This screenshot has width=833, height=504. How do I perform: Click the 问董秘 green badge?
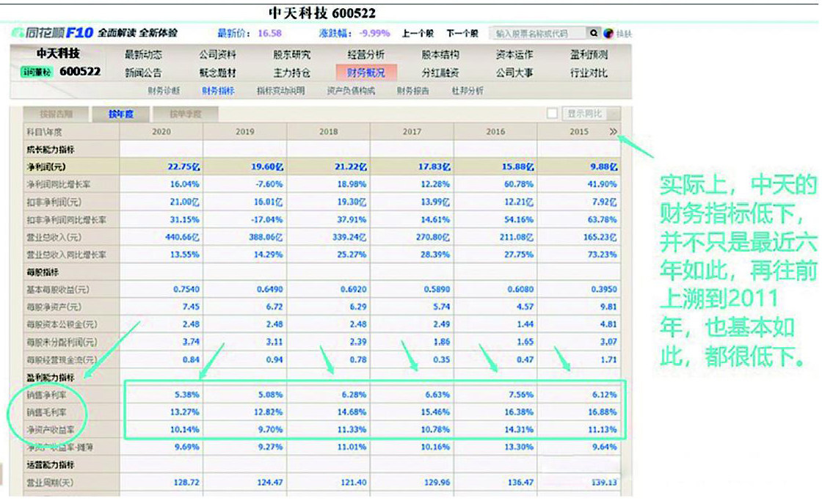click(x=37, y=72)
